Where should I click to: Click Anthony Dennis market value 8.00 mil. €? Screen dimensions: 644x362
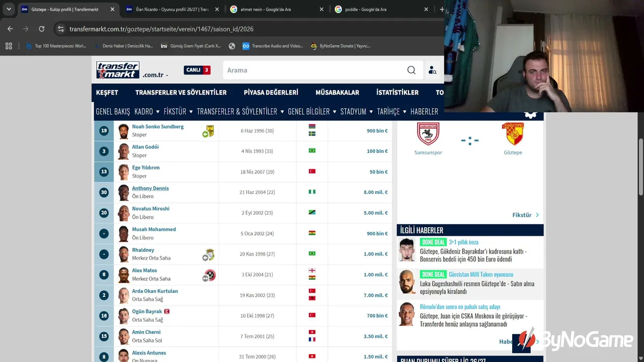tap(376, 192)
